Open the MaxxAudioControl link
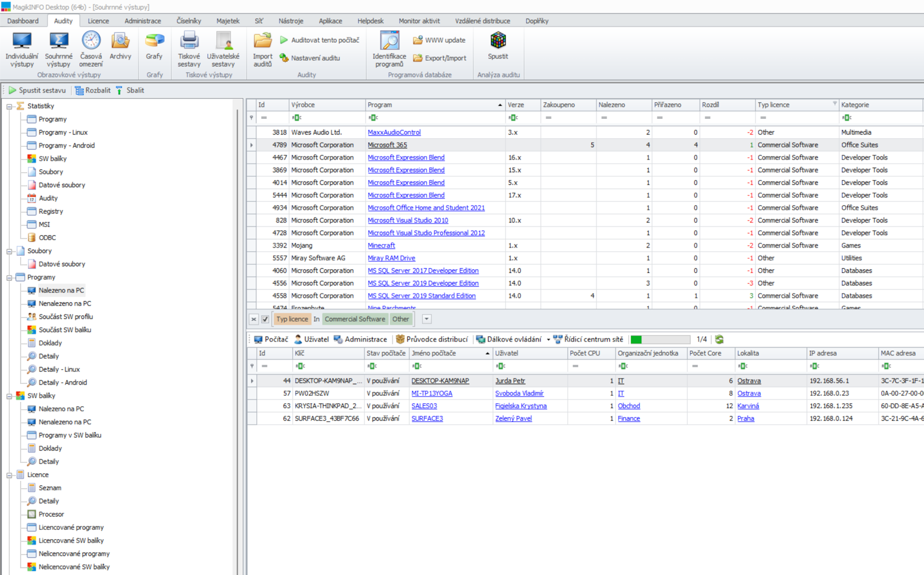Viewport: 924px width, 575px height. point(394,132)
